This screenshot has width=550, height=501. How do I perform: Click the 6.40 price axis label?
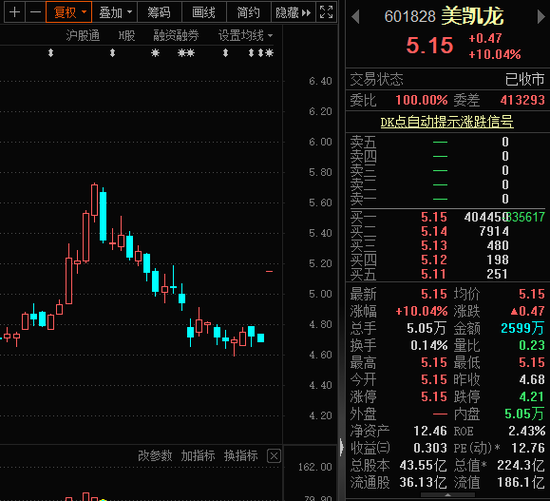[x=320, y=81]
